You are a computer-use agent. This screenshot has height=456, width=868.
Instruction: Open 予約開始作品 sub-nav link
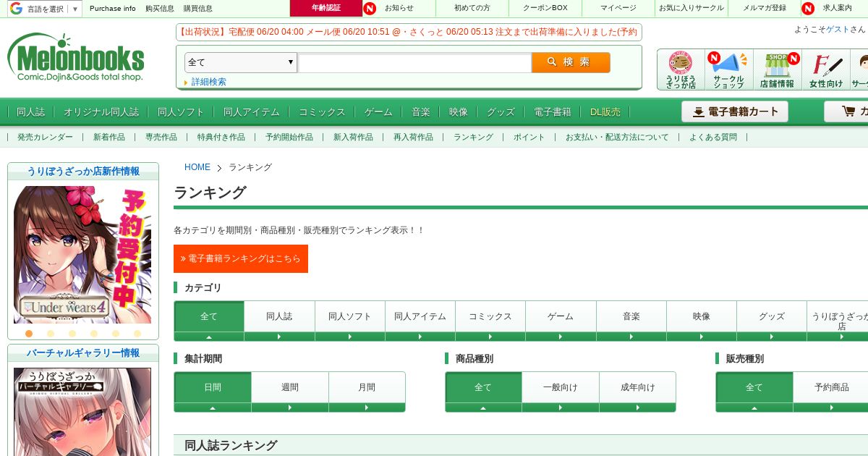pos(289,137)
